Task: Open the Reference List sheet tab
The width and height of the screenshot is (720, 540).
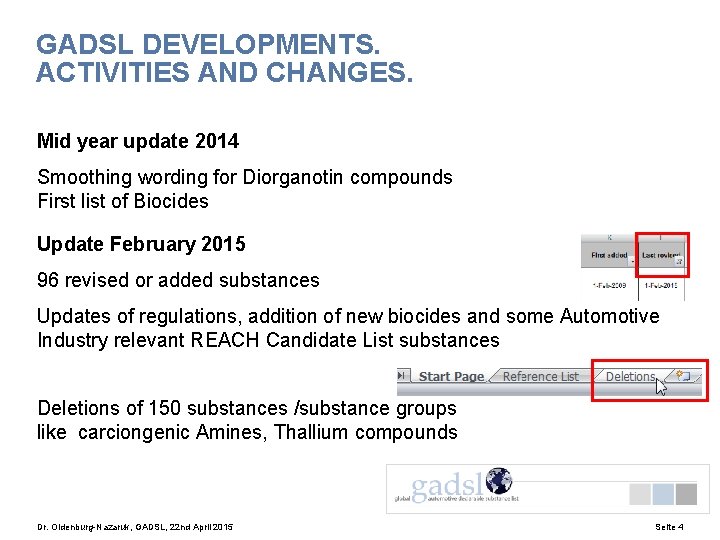Action: tap(540, 377)
